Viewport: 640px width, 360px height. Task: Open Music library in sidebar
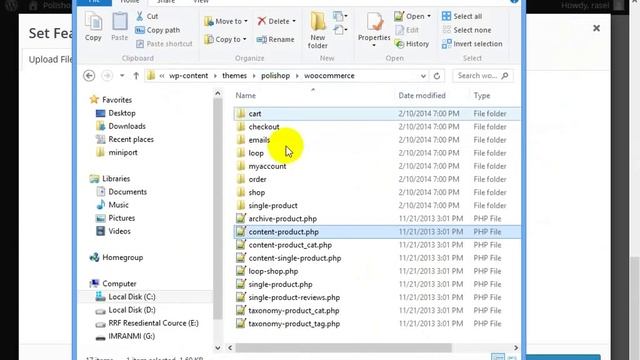113,205
